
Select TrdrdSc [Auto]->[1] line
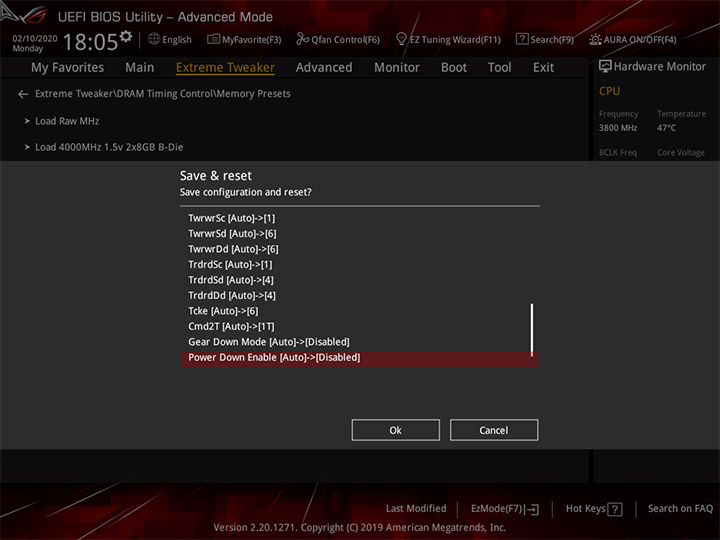tap(230, 264)
